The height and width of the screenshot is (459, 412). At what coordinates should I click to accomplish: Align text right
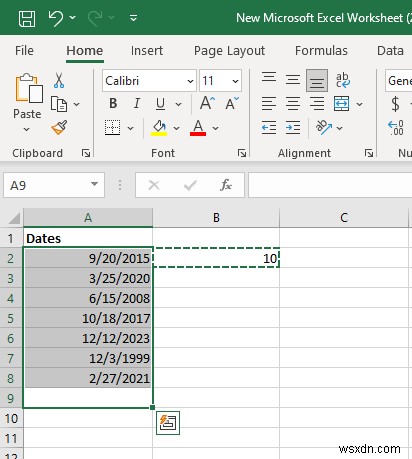coord(317,104)
